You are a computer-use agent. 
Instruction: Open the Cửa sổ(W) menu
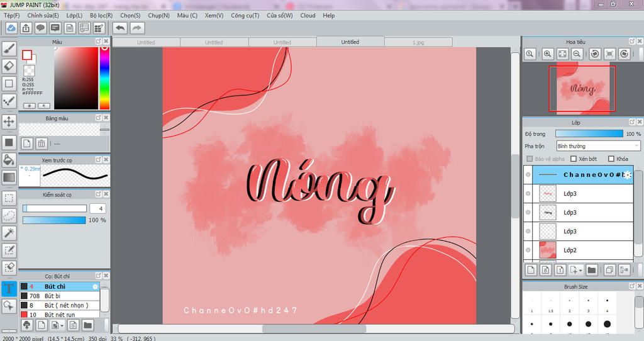(280, 15)
